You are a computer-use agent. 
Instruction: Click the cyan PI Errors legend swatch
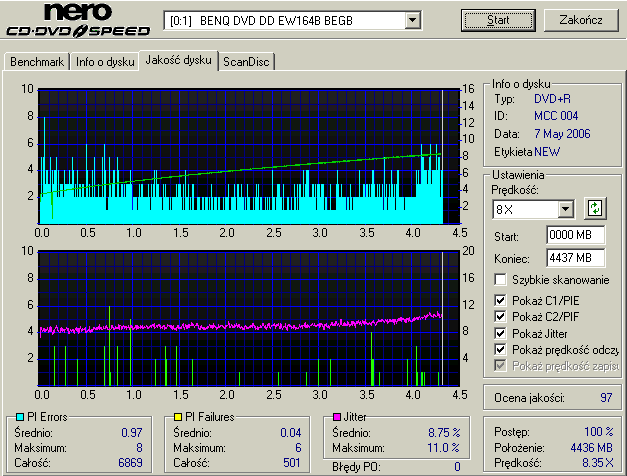click(20, 417)
